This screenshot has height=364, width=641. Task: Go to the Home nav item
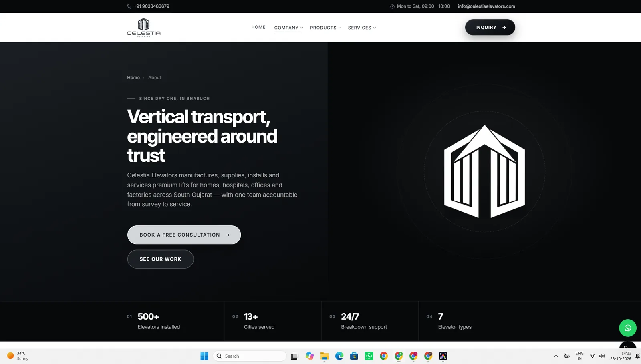pyautogui.click(x=258, y=27)
